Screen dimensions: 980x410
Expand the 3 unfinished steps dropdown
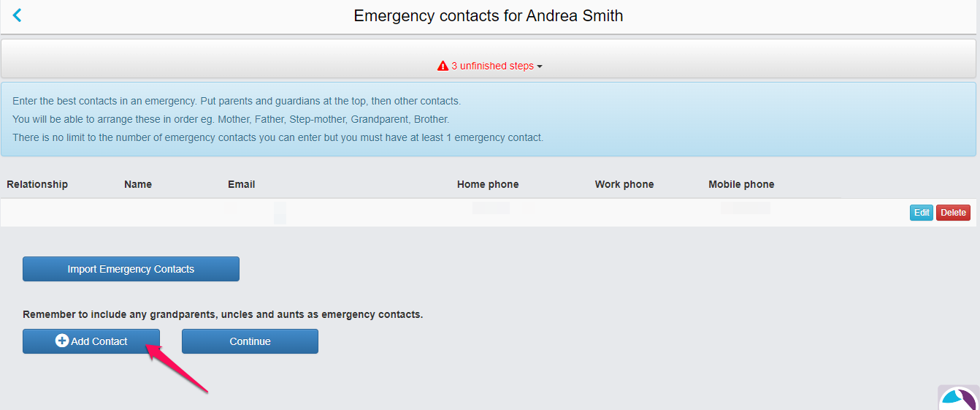click(490, 66)
